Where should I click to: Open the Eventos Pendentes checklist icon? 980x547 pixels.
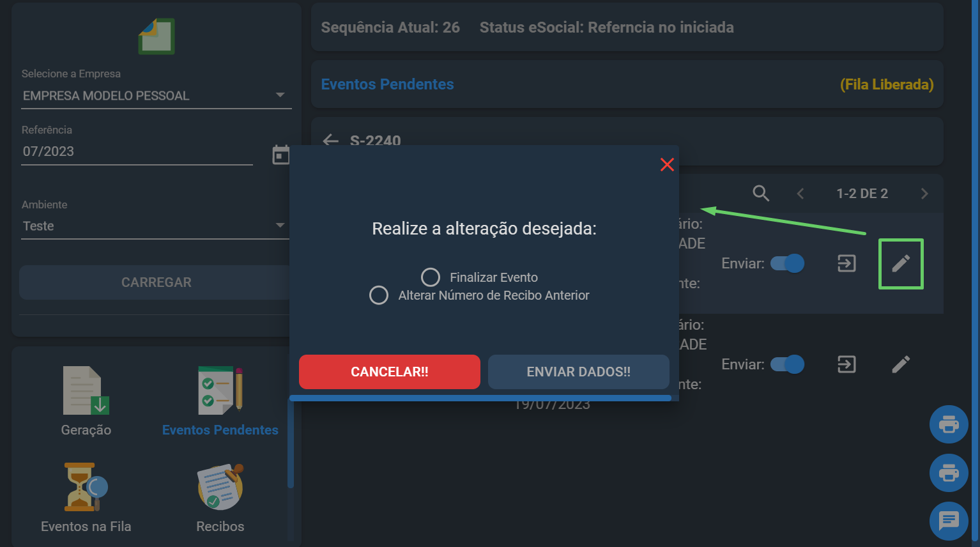click(220, 390)
